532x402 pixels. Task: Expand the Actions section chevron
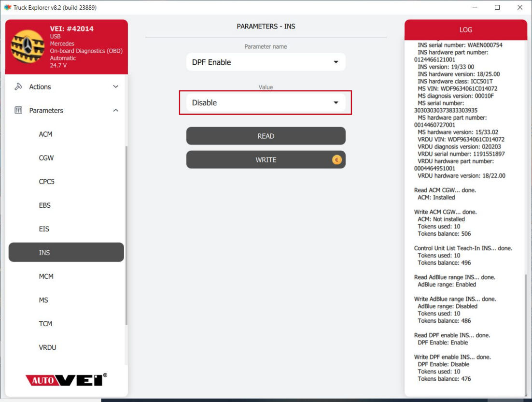(x=115, y=87)
